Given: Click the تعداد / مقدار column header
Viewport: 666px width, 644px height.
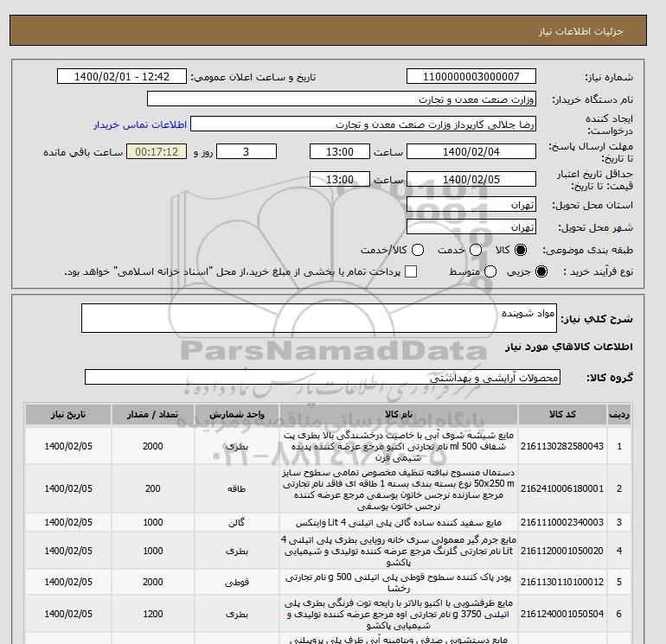Looking at the screenshot, I should tap(152, 414).
